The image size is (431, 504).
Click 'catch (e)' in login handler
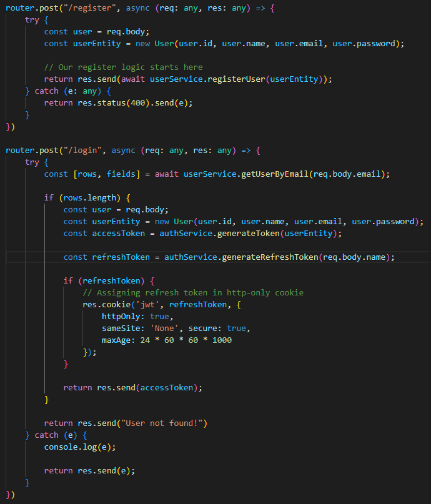click(56, 435)
